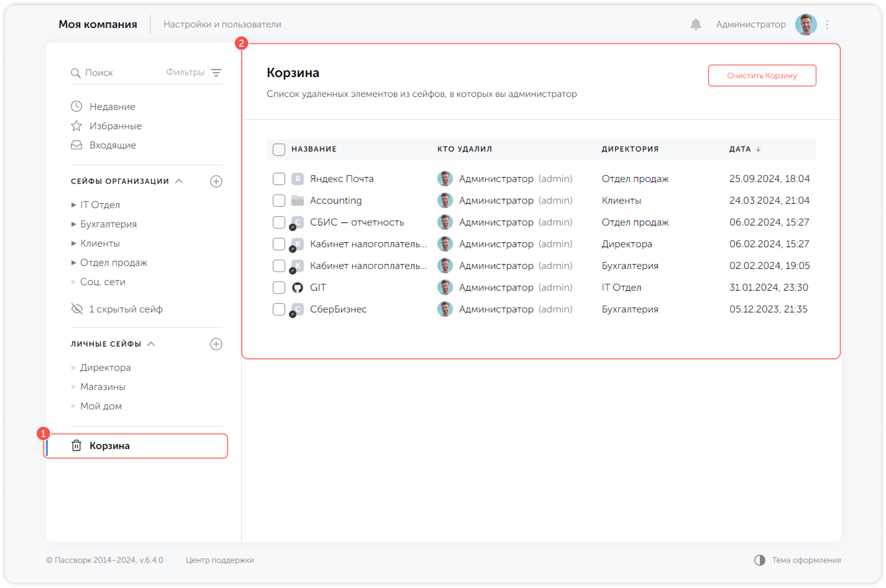Viewport: 886px width, 588px height.
Task: Click the GitHub icon of GIT entry
Action: (297, 287)
